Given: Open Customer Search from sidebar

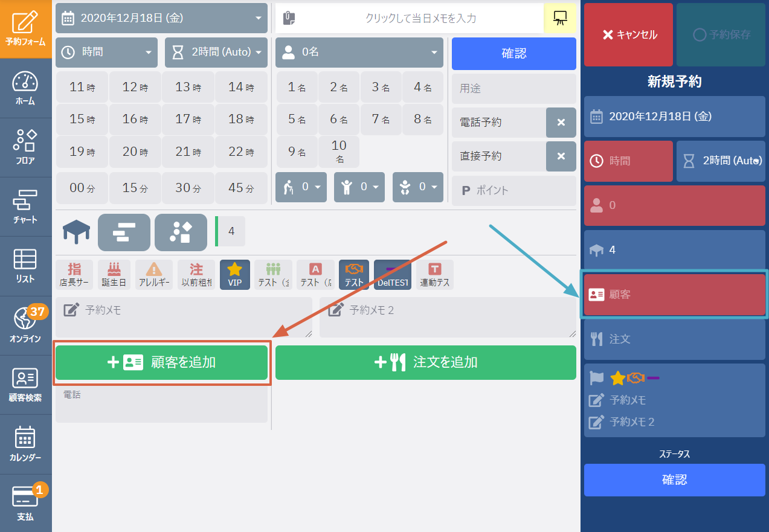Looking at the screenshot, I should (x=25, y=384).
